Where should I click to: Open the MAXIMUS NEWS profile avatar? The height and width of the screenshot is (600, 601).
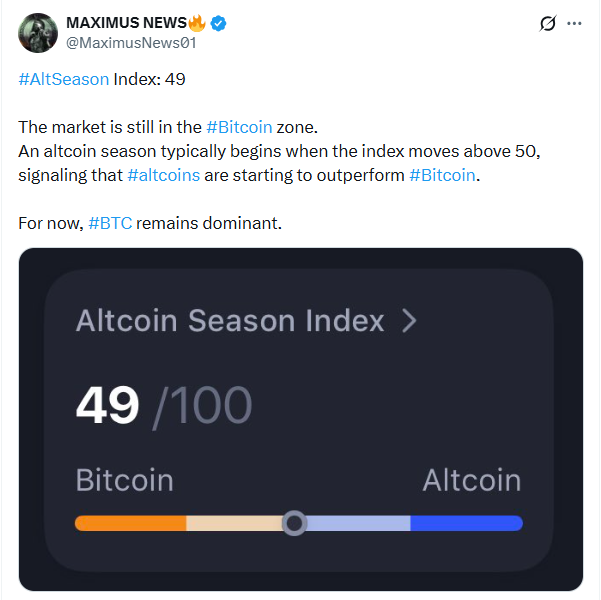tap(38, 33)
